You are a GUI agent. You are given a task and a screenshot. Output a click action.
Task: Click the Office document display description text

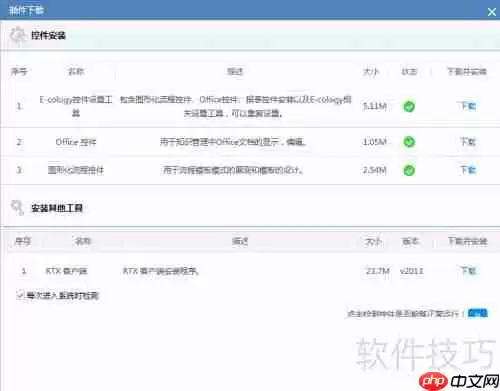coord(232,142)
